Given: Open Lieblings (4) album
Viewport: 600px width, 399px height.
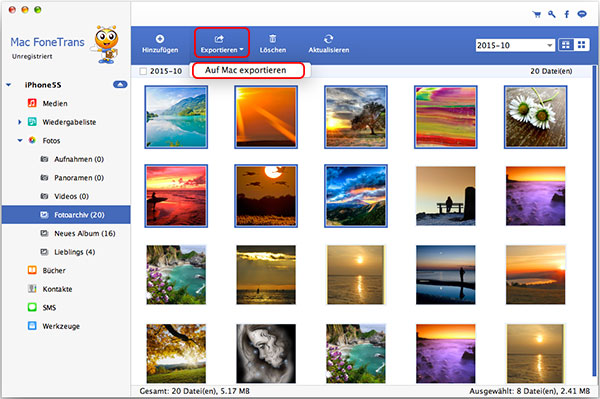Looking at the screenshot, I should click(x=74, y=252).
